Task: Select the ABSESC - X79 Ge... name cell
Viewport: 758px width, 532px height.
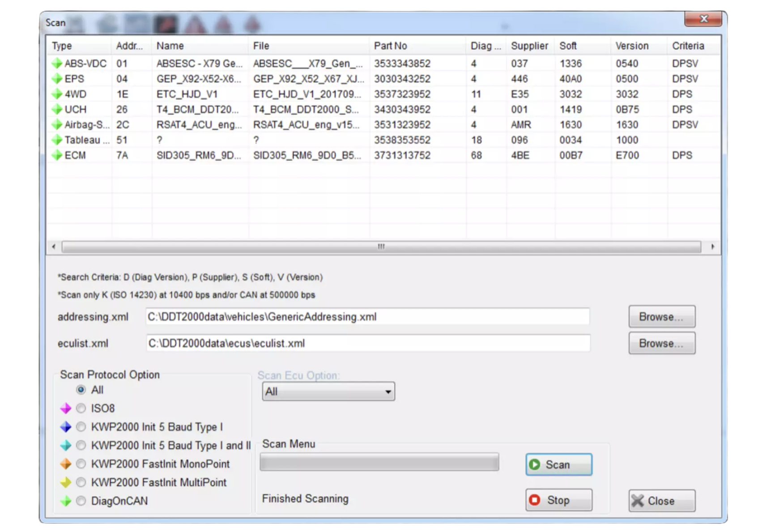Action: (200, 64)
